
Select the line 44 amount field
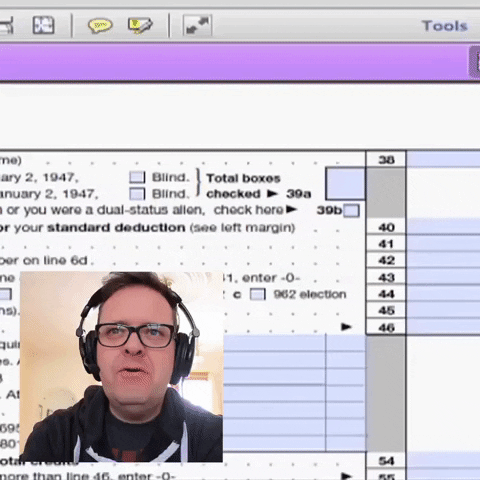coord(443,294)
